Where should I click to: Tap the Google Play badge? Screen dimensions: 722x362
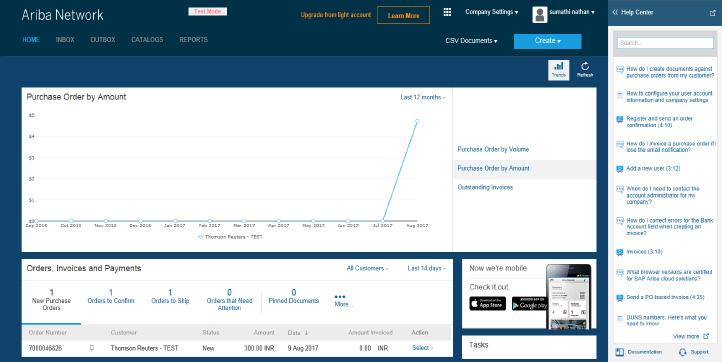click(530, 304)
